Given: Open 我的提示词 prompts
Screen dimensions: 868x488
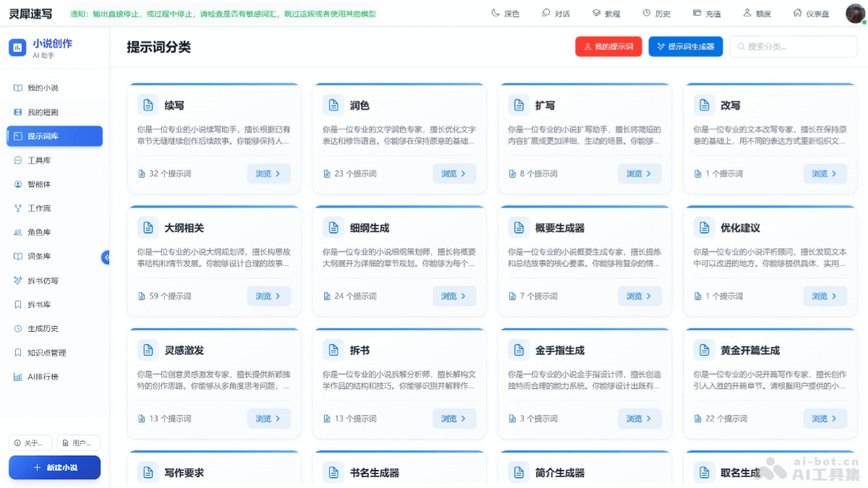Looking at the screenshot, I should [608, 46].
